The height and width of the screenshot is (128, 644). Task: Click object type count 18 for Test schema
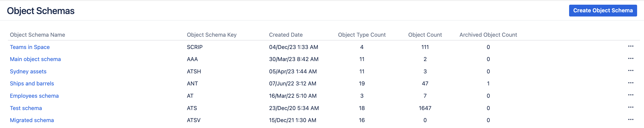point(362,108)
